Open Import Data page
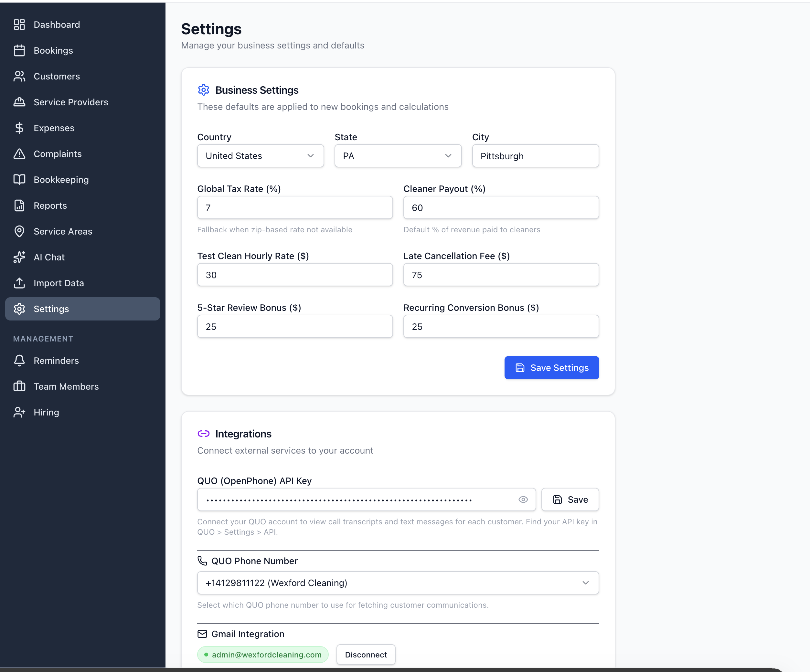 [x=59, y=283]
